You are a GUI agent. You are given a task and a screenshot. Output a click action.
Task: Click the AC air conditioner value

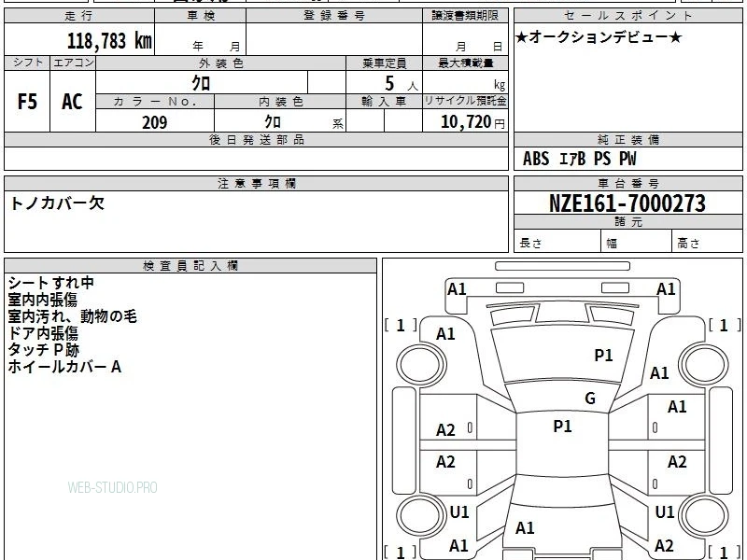(x=73, y=102)
